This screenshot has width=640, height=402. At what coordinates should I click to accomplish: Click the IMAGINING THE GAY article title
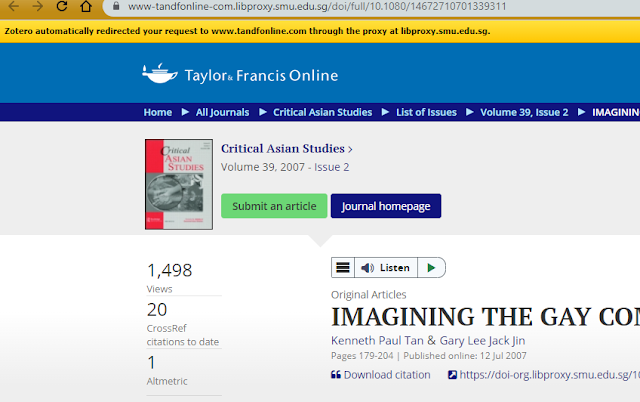click(485, 317)
